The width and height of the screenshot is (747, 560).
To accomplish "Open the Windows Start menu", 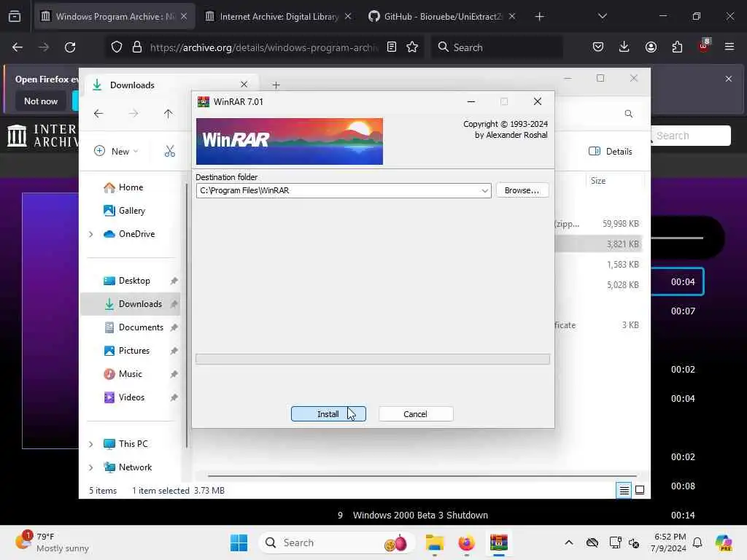I will click(239, 542).
